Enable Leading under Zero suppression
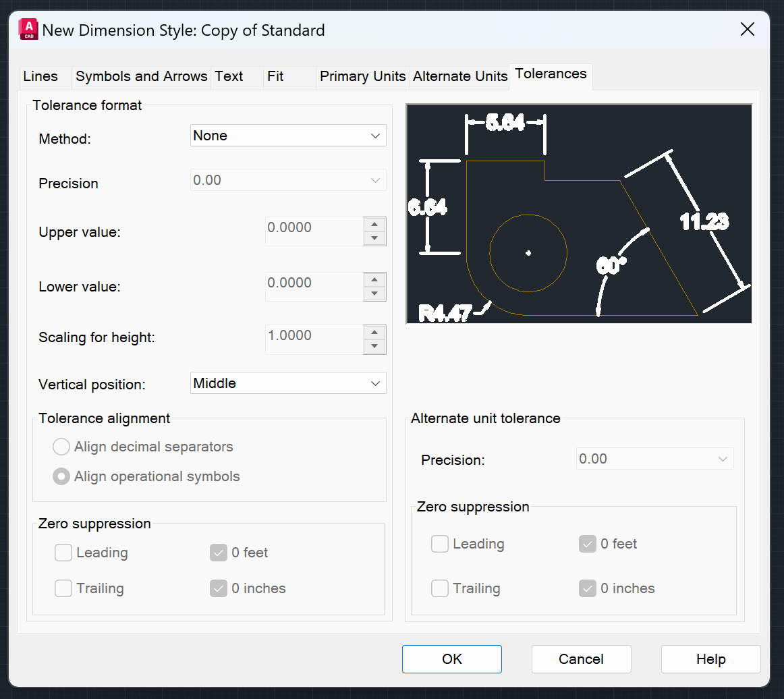The image size is (784, 699). 63,552
